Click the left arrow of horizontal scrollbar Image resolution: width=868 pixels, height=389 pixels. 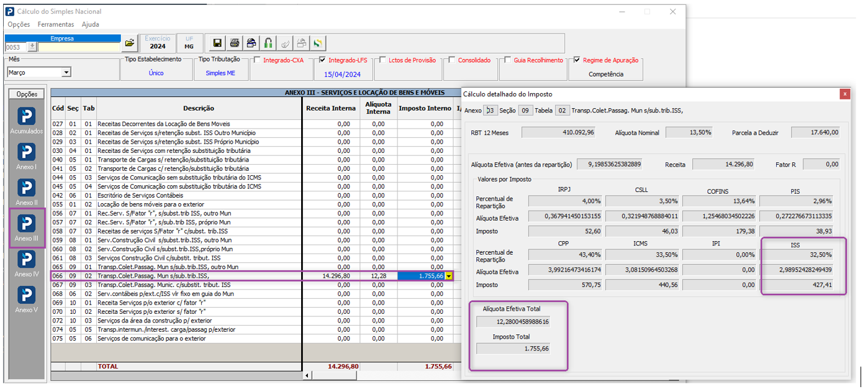tap(307, 376)
